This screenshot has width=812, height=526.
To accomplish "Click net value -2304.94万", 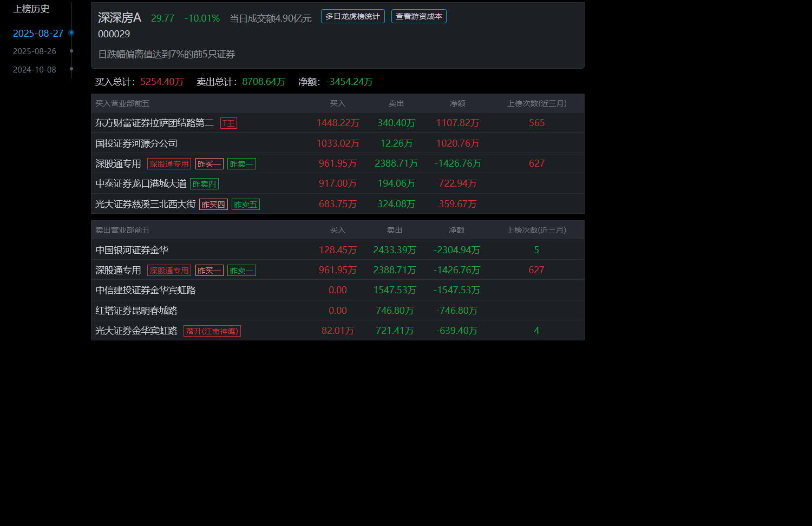I will [456, 250].
